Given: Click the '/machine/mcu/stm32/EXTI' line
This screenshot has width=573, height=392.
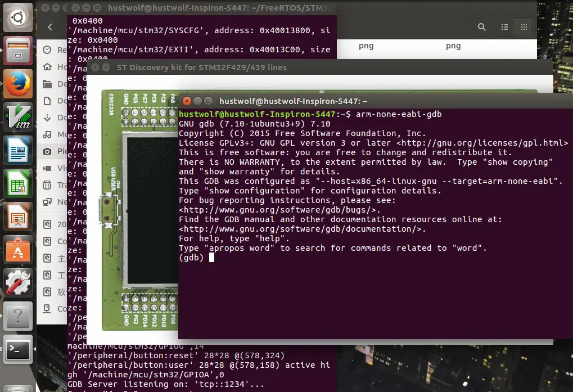Looking at the screenshot, I should click(x=199, y=49).
